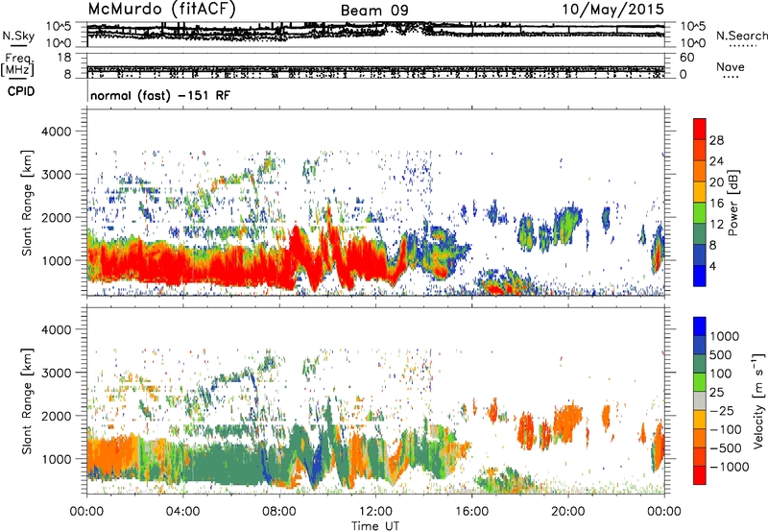Click the 1000 tick on velocity panel range axis
The height and width of the screenshot is (532, 768).
coord(57,459)
